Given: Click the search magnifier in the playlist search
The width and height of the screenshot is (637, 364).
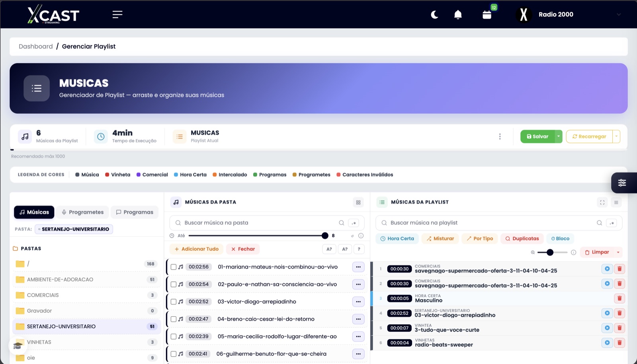Looking at the screenshot, I should point(599,223).
